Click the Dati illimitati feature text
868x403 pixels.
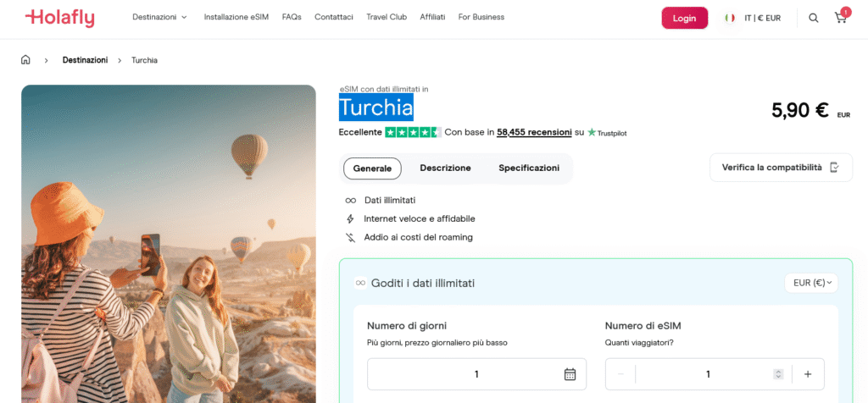390,200
